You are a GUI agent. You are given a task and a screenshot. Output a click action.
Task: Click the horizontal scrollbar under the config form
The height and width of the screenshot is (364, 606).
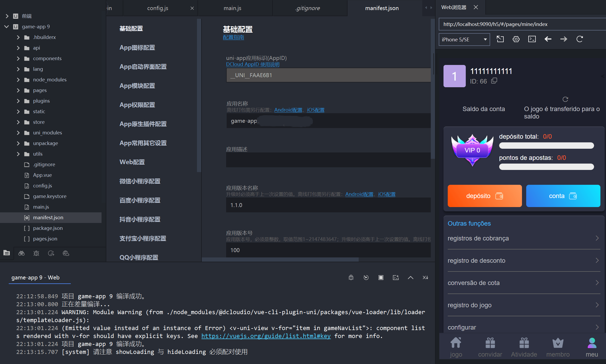(x=280, y=260)
